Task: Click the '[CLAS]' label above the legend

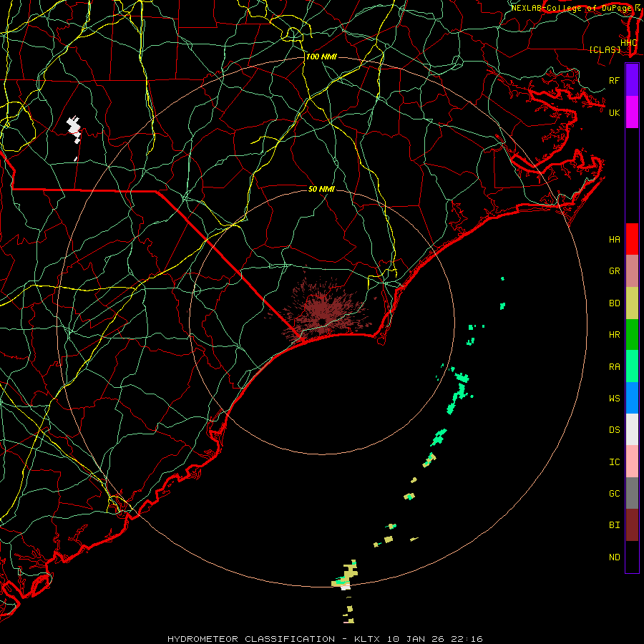Action: pyautogui.click(x=605, y=50)
